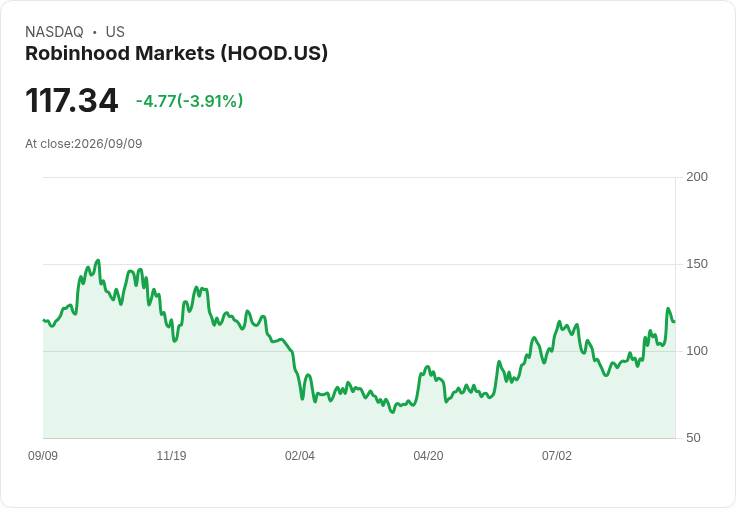Click the 11/19 x-axis date label
The height and width of the screenshot is (508, 736).
[171, 456]
